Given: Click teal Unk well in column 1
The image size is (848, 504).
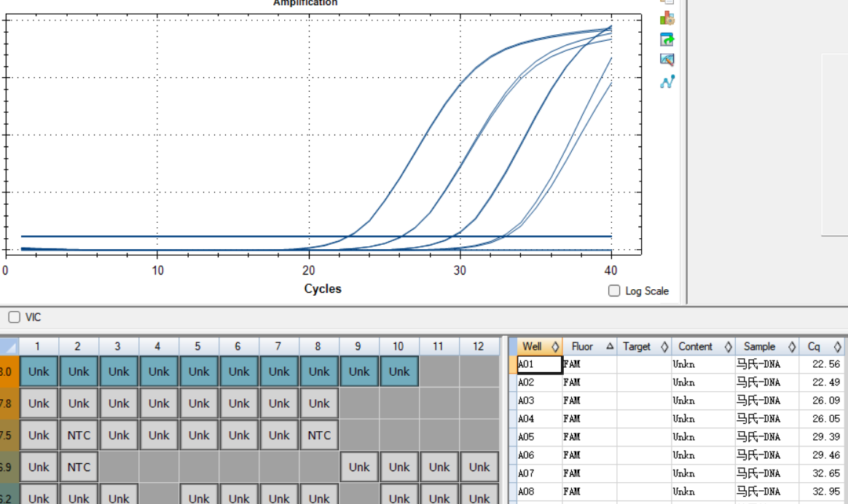Looking at the screenshot, I should tap(39, 371).
